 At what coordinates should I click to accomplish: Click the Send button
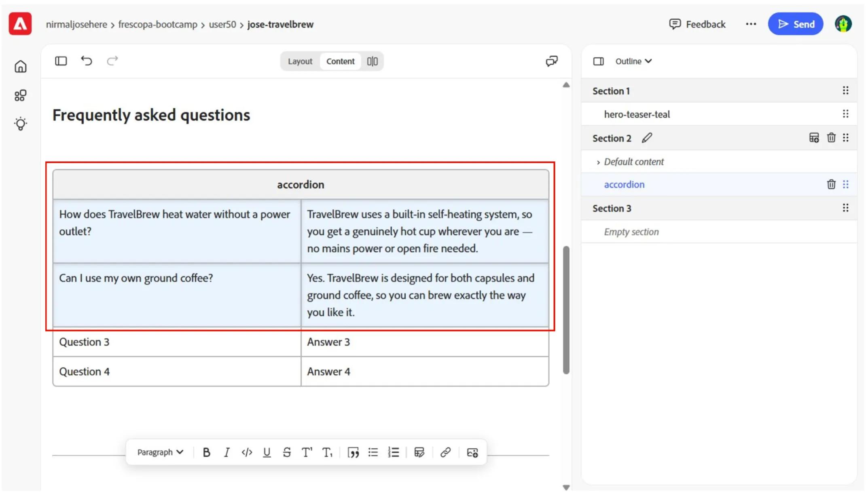coord(795,24)
